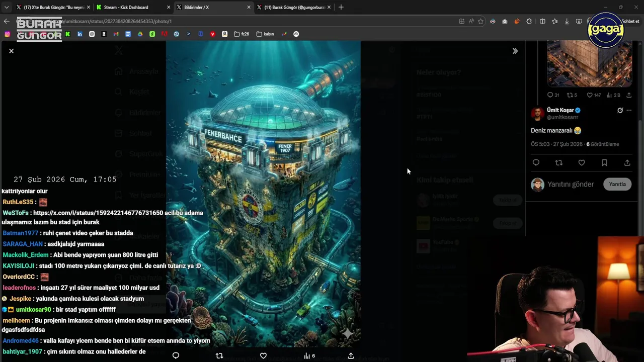This screenshot has height=362, width=644.
Task: Expand the kalsın bookmarks folder
Action: click(x=265, y=34)
